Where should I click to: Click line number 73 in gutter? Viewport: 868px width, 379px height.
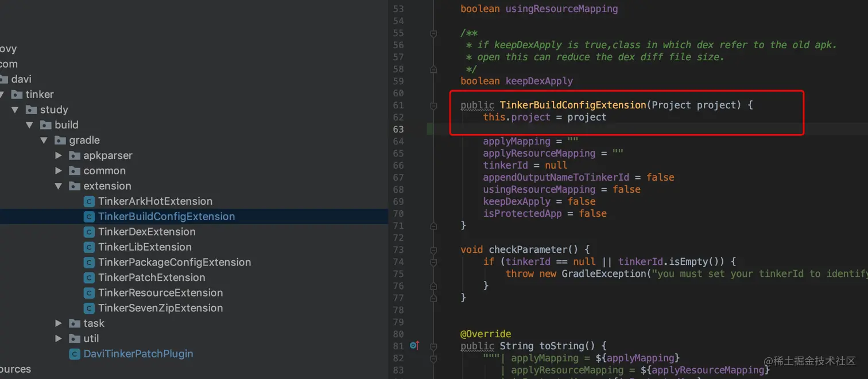click(398, 249)
